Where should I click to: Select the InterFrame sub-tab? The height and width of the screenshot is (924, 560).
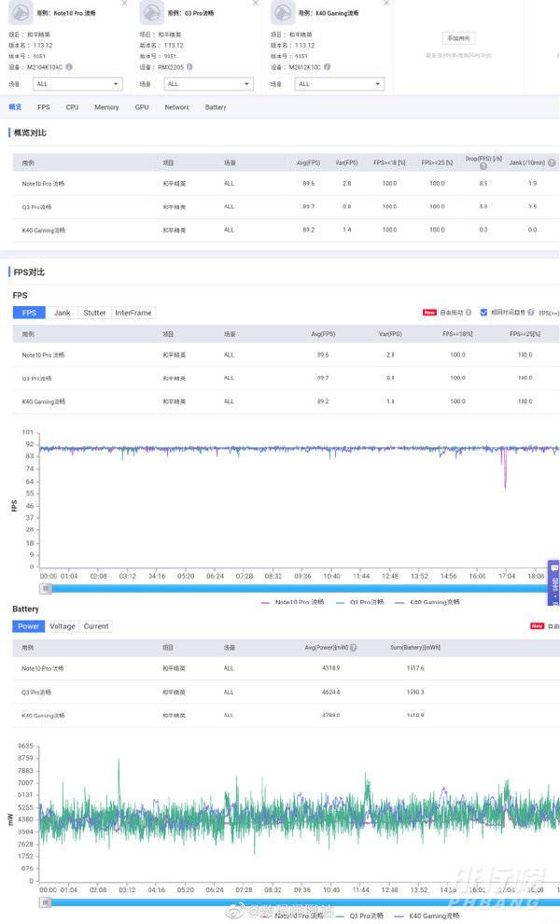133,313
